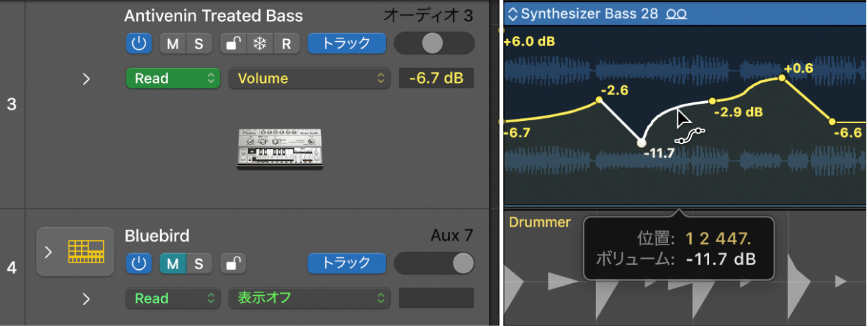Expand the Bluebird track stack chevron
Viewport: 868px width, 327px height.
(x=48, y=253)
